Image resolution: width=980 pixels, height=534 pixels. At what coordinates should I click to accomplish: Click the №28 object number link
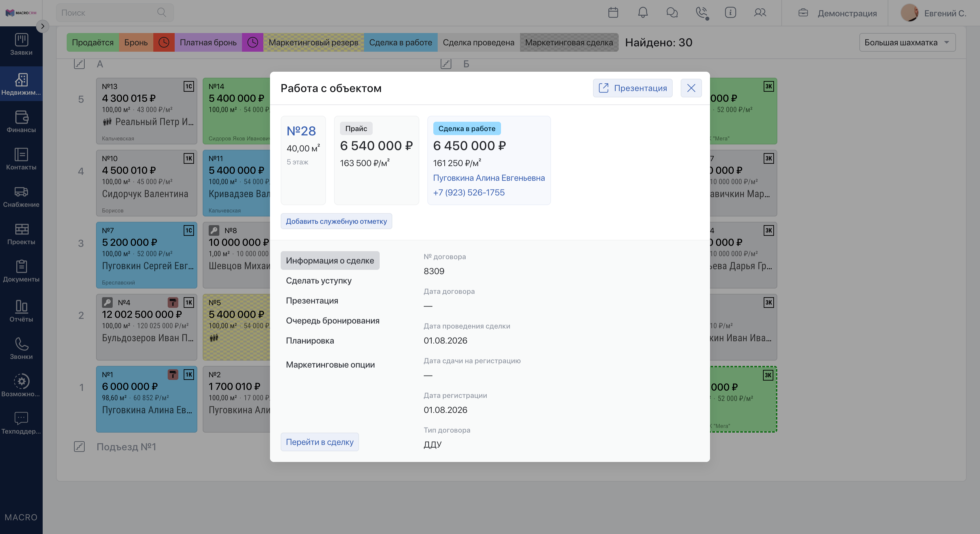pyautogui.click(x=301, y=131)
